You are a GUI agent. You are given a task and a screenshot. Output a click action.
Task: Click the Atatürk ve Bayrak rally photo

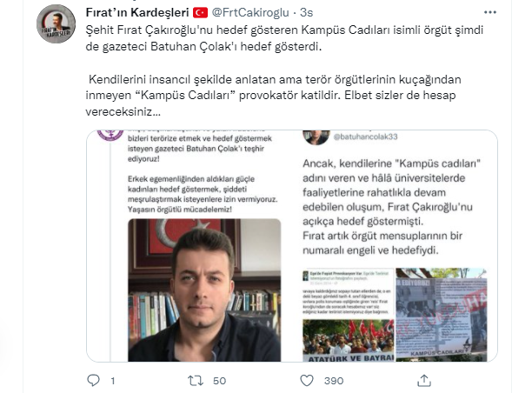tap(348, 341)
